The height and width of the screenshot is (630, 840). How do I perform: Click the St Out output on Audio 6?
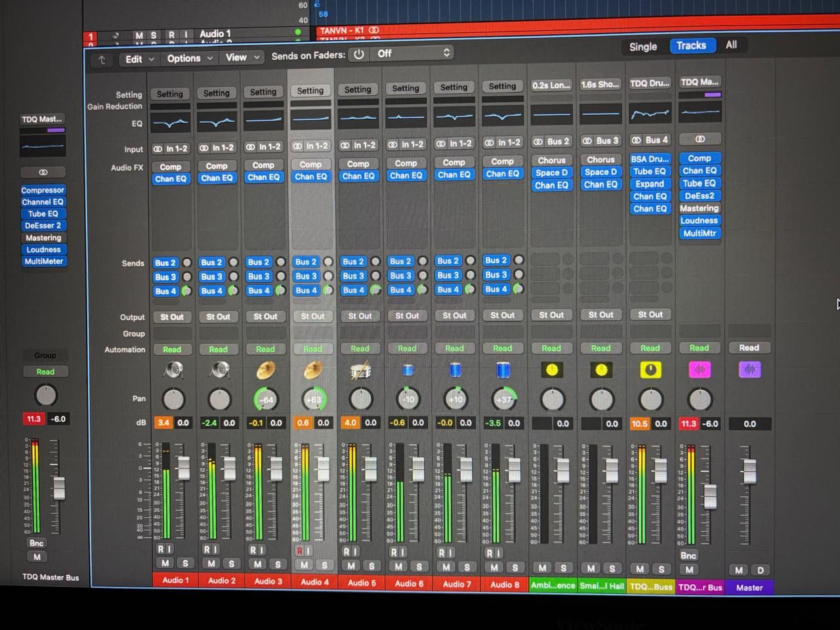point(407,316)
